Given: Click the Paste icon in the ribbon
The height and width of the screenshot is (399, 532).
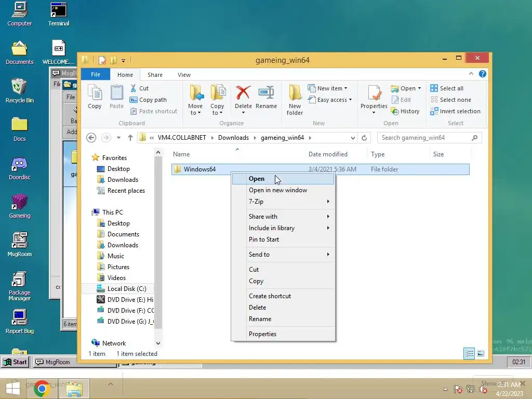Looking at the screenshot, I should tap(116, 92).
